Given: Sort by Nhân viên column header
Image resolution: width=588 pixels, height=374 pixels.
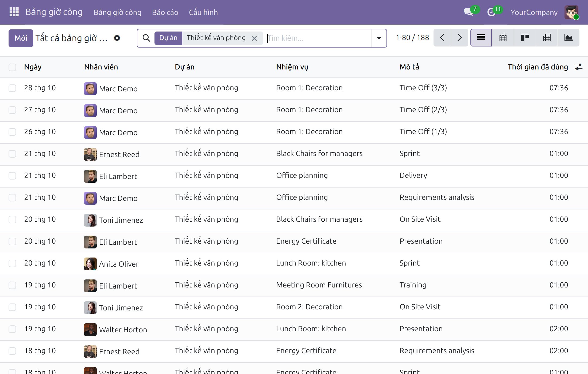Looking at the screenshot, I should pyautogui.click(x=101, y=67).
